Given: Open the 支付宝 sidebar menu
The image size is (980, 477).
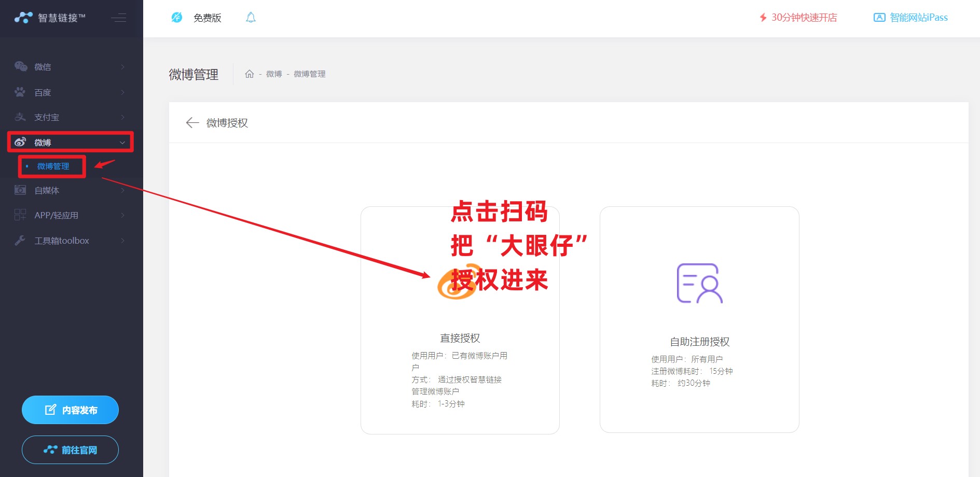Looking at the screenshot, I should tap(72, 117).
